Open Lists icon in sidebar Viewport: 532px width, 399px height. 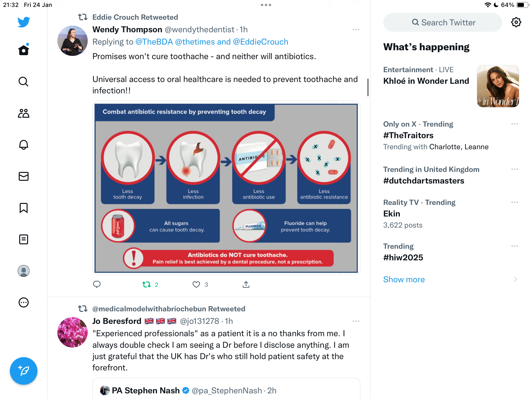(24, 239)
